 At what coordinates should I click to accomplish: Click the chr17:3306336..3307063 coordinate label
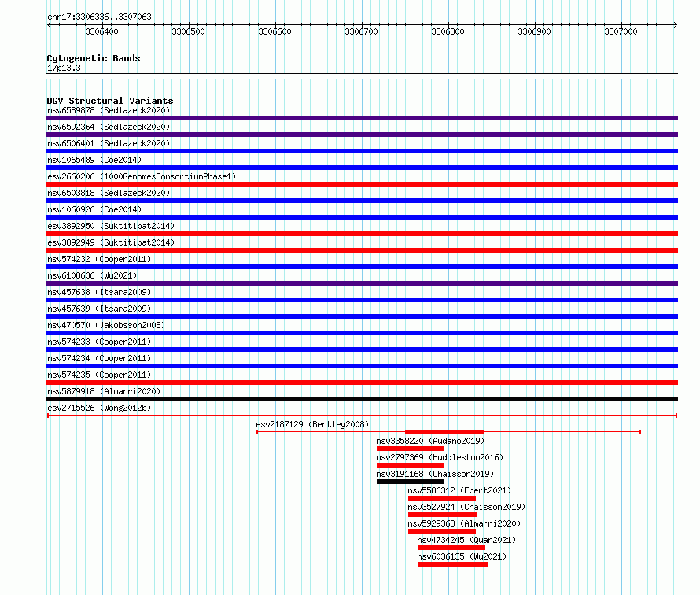pos(99,17)
